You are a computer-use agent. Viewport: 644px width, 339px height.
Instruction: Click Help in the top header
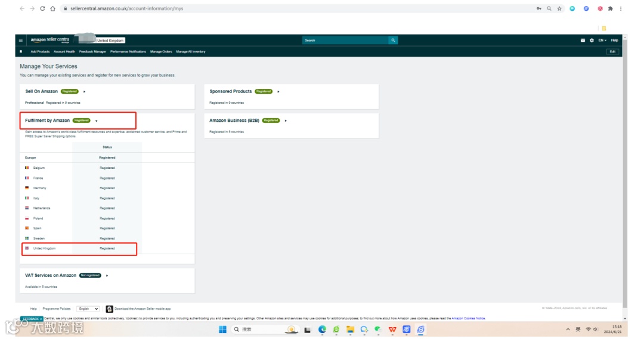click(x=614, y=40)
